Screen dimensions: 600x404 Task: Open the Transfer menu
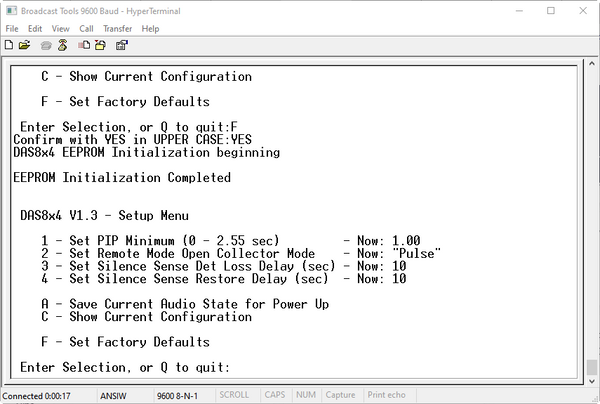pyautogui.click(x=117, y=29)
